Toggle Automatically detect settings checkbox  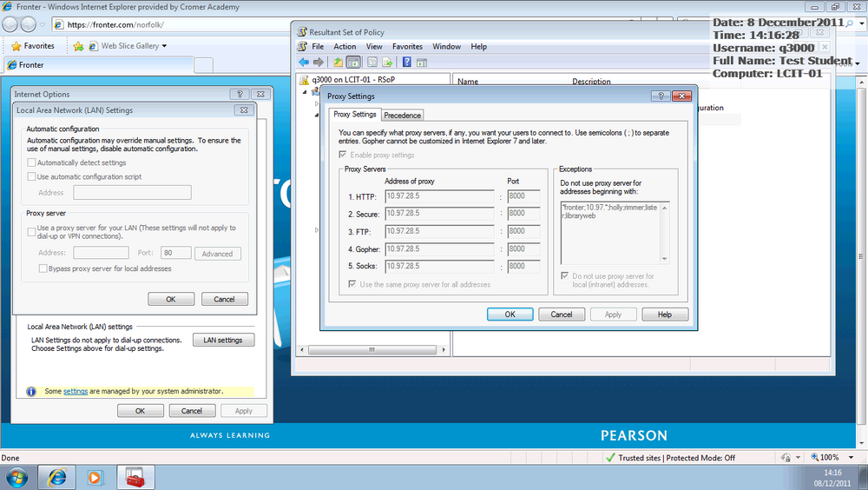(x=31, y=162)
